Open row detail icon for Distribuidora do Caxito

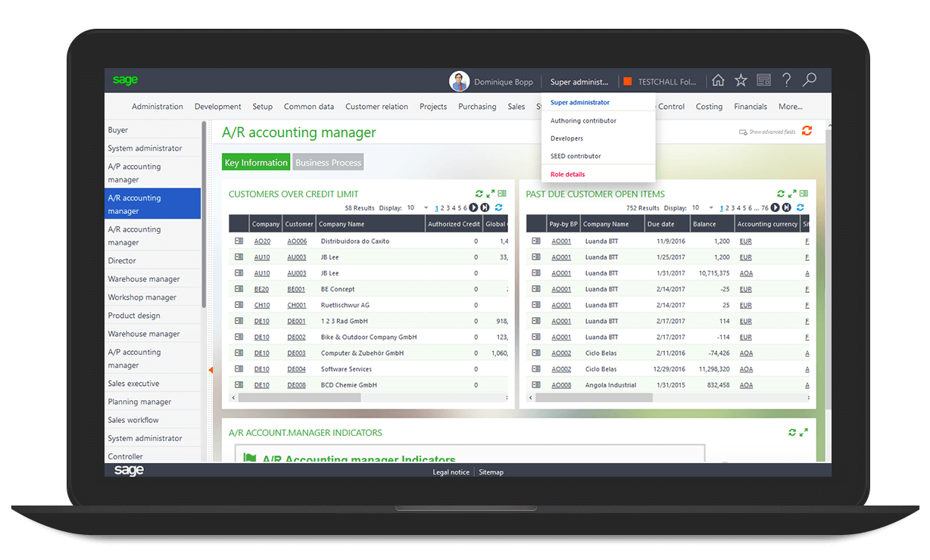click(x=239, y=241)
